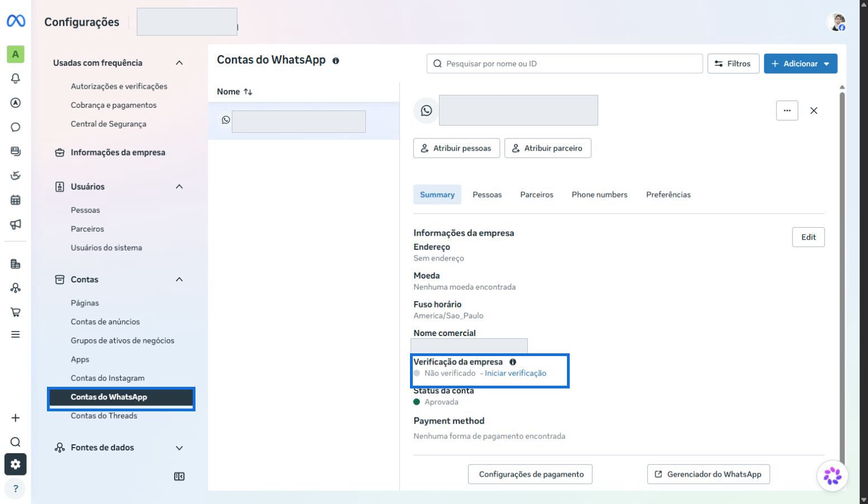Switch to the Preferências tab
The height and width of the screenshot is (504, 868).
pos(669,195)
